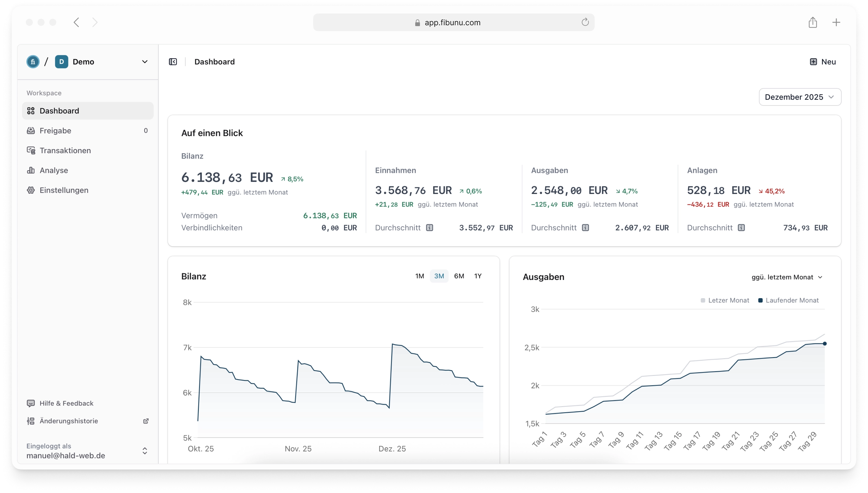This screenshot has width=868, height=493.
Task: Click the Neu button
Action: point(823,62)
